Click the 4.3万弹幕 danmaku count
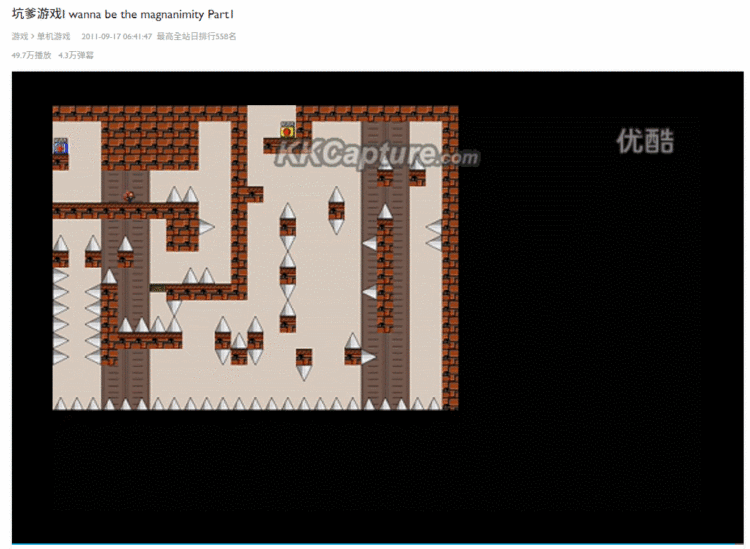The width and height of the screenshot is (750, 549). tap(76, 55)
